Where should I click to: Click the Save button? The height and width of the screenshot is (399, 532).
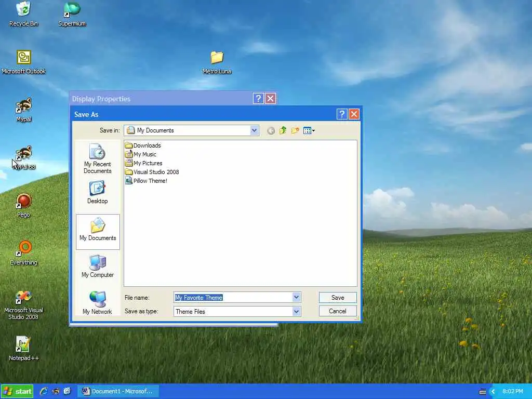pyautogui.click(x=338, y=298)
